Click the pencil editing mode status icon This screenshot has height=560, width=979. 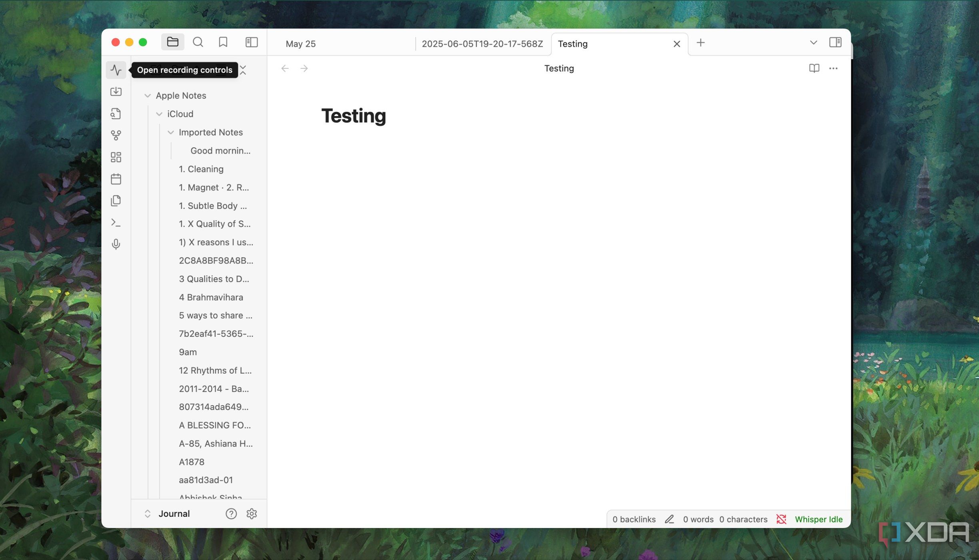point(669,520)
